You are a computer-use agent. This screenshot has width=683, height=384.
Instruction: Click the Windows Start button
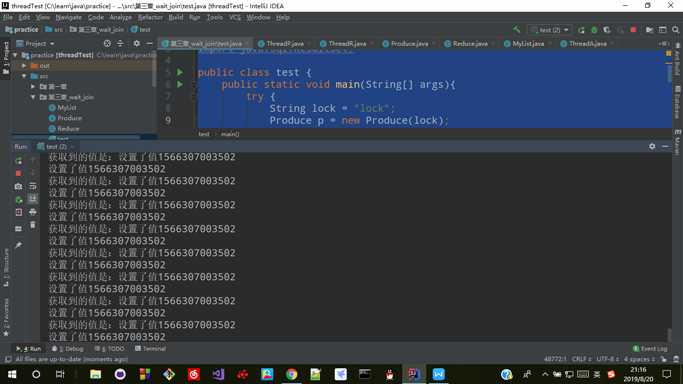click(12, 374)
